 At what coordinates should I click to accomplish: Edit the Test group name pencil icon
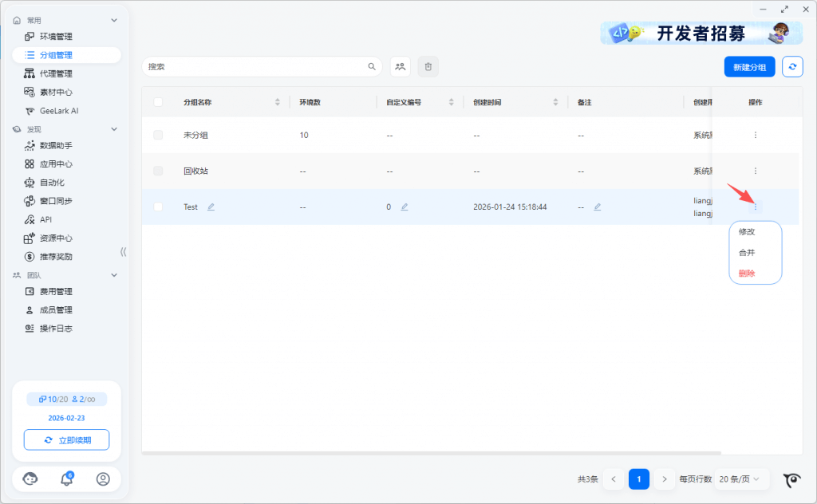(211, 207)
